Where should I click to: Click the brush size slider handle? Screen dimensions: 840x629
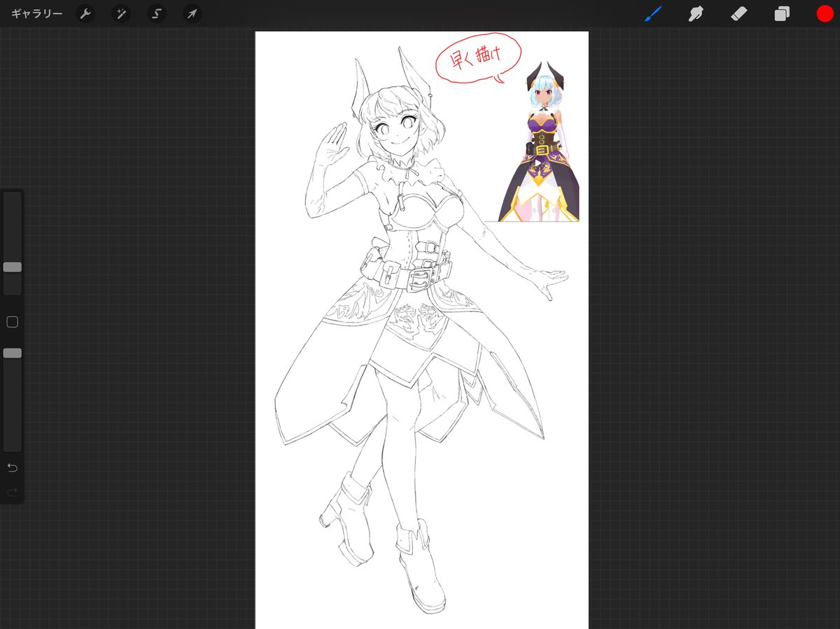(12, 267)
